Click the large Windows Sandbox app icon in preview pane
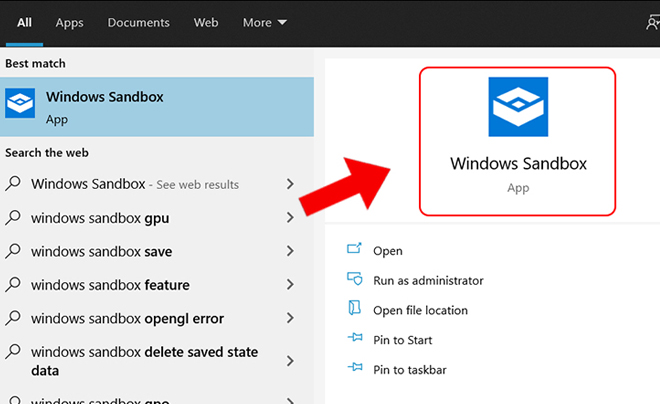Image resolution: width=660 pixels, height=404 pixels. click(518, 107)
